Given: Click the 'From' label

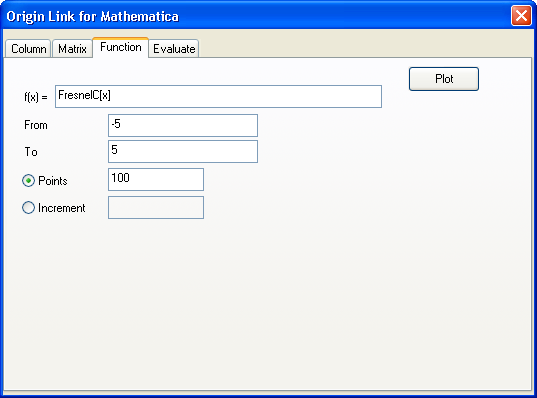Looking at the screenshot, I should [x=36, y=125].
